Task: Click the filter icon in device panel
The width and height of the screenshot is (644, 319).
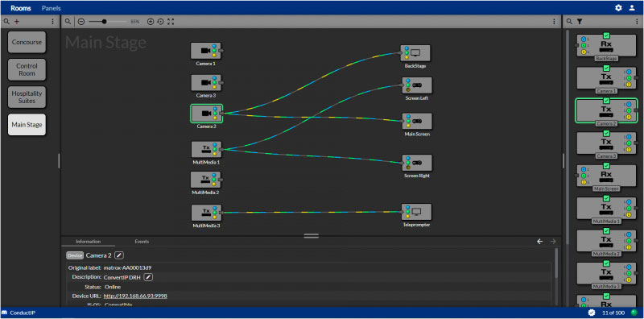Action: click(580, 22)
